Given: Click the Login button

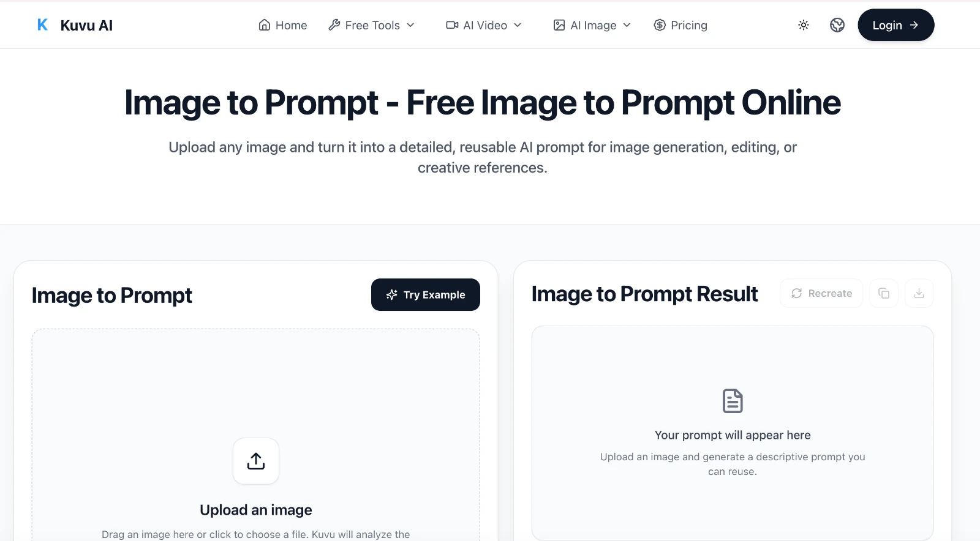Looking at the screenshot, I should [x=895, y=25].
